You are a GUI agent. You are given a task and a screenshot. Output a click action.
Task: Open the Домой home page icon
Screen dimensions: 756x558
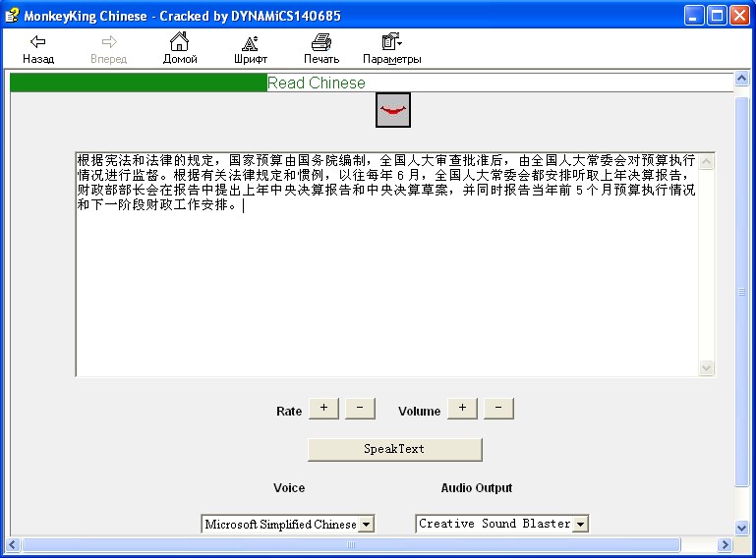tap(179, 48)
